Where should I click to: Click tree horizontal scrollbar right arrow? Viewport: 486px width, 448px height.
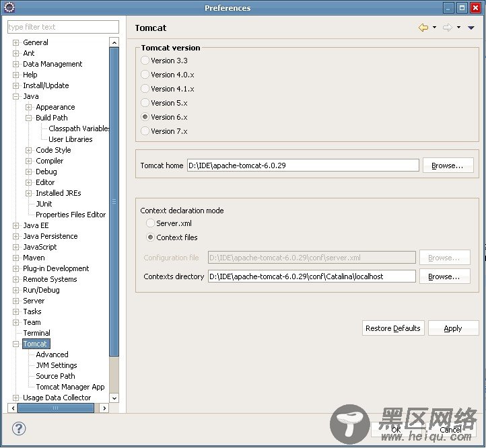coord(104,408)
